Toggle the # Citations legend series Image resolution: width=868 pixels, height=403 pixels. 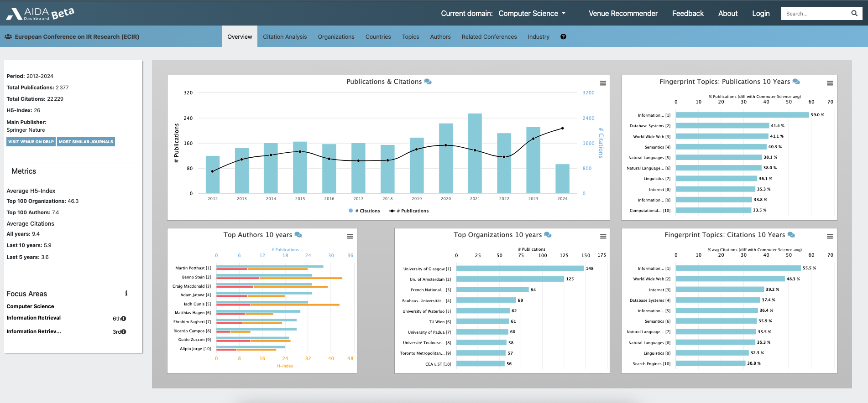(x=364, y=211)
